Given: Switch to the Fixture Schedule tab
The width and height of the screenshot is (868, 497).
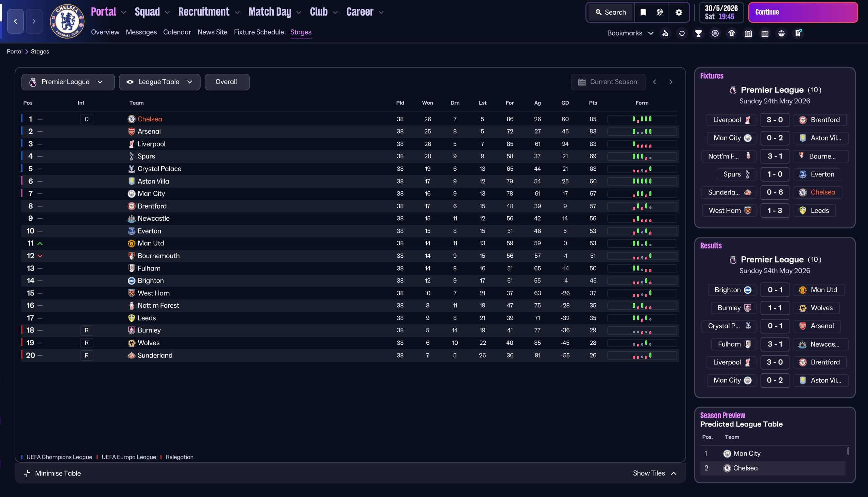Looking at the screenshot, I should click(259, 32).
